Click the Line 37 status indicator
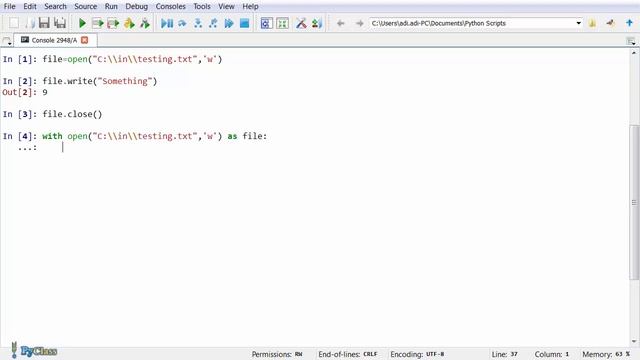 click(504, 354)
